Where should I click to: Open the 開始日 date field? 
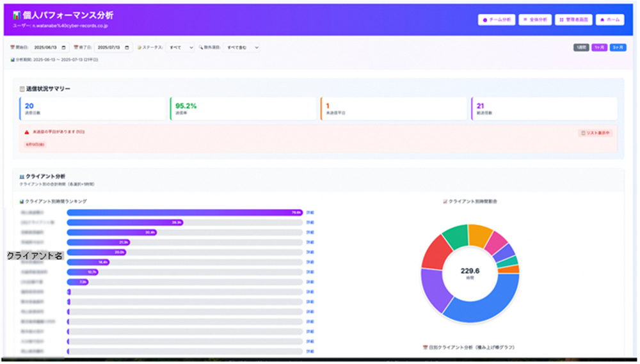click(x=48, y=47)
